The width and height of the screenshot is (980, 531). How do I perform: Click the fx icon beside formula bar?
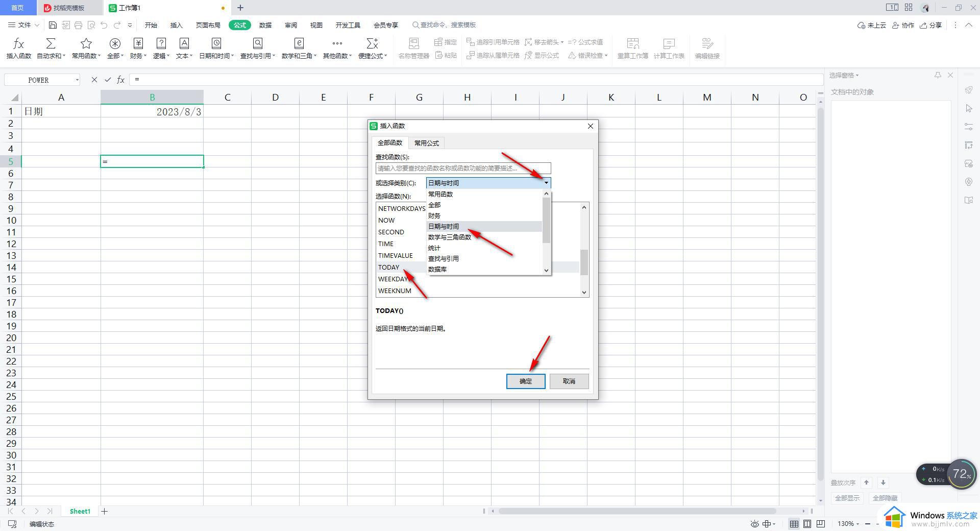point(121,80)
